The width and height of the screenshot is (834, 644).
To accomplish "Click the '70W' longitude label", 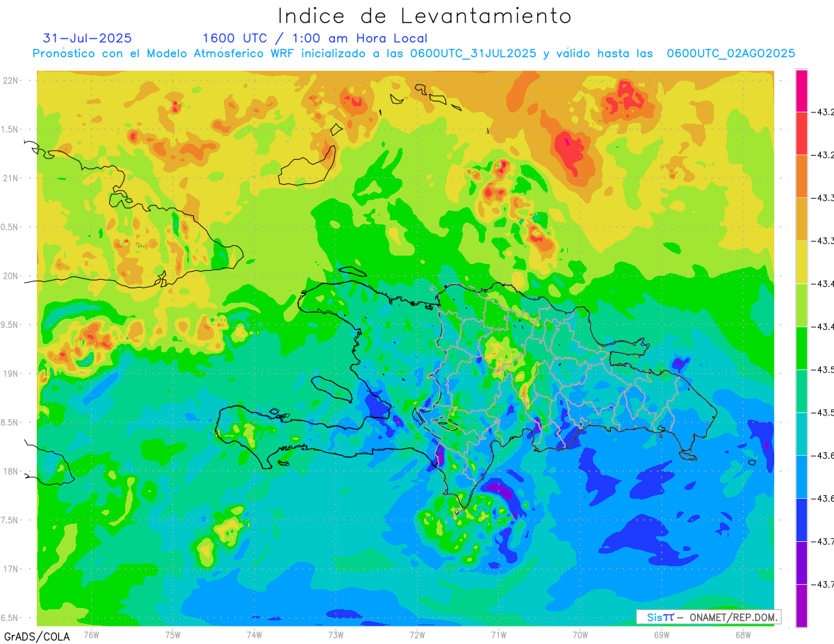I will click(580, 634).
